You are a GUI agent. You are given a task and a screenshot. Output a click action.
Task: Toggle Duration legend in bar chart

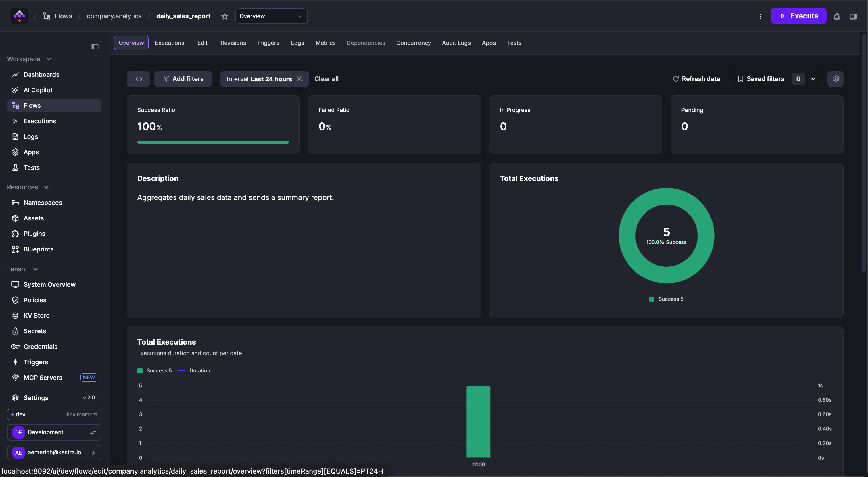pyautogui.click(x=194, y=371)
